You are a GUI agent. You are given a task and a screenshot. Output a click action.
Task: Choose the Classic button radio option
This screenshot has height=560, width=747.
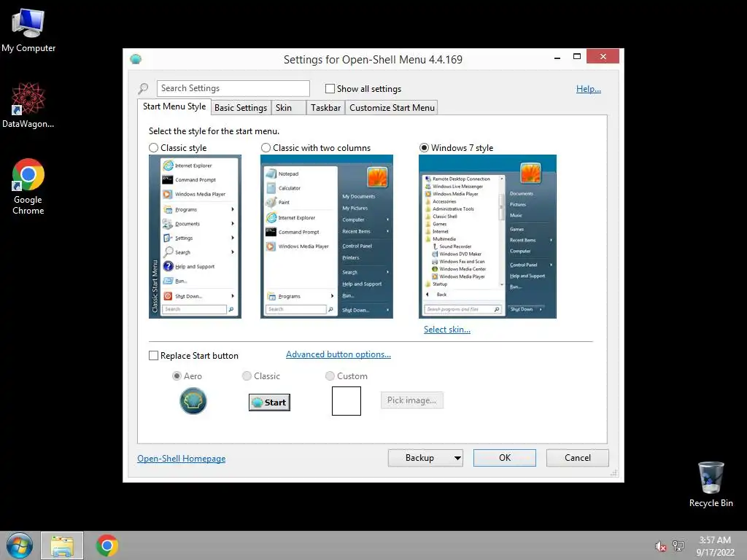[x=247, y=376]
